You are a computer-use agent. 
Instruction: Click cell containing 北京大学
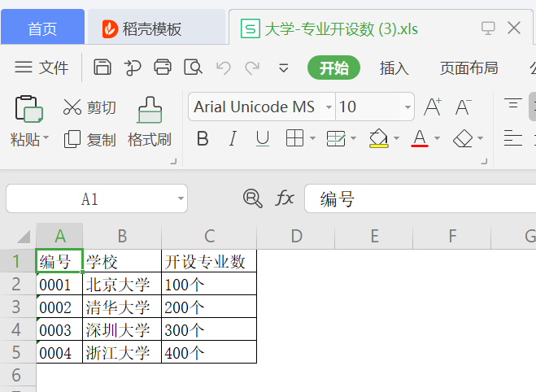tap(122, 284)
